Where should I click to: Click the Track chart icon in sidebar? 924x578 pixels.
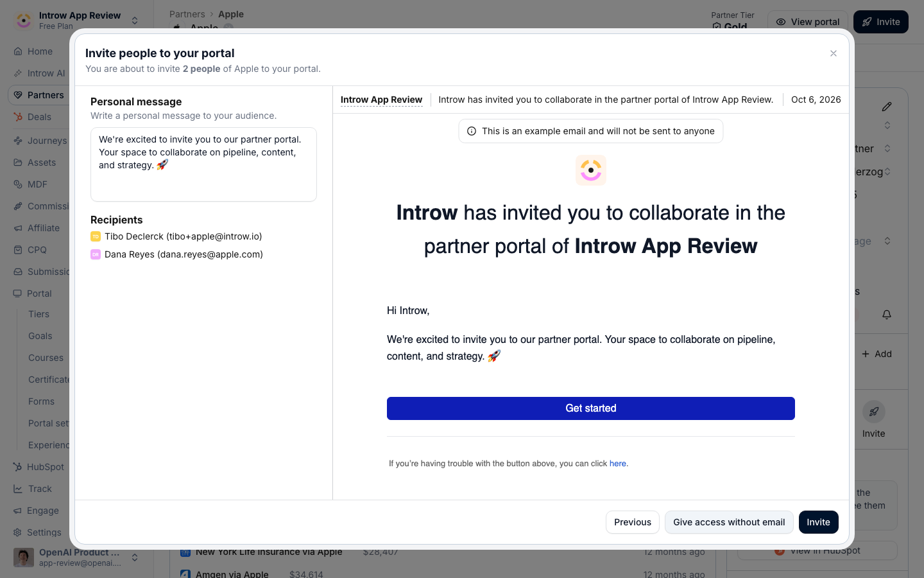[18, 489]
